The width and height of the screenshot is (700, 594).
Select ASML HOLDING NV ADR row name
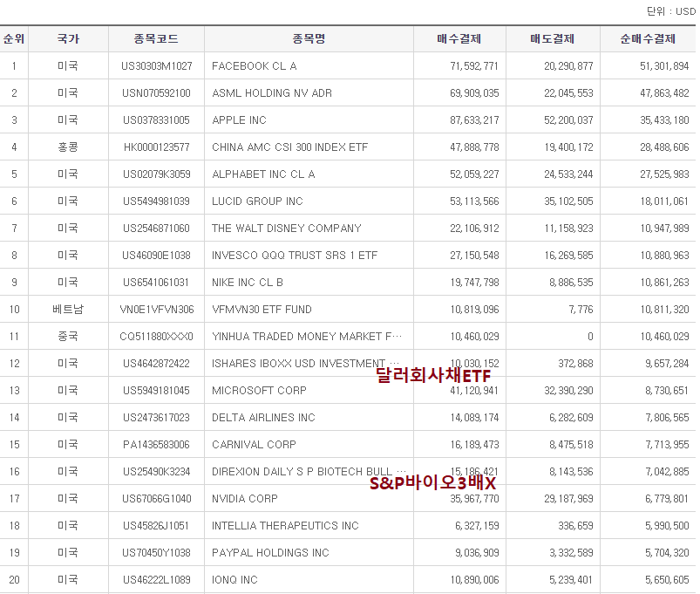(272, 93)
